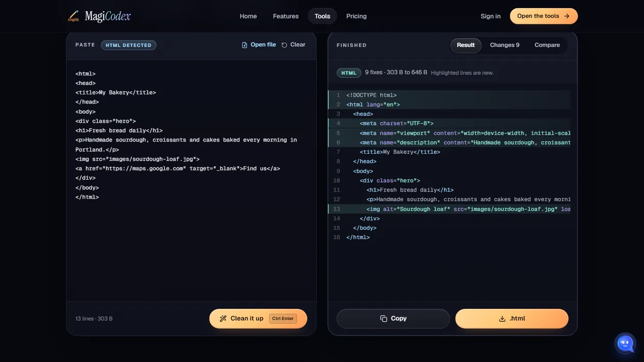
Task: Click the PASTE panel label
Action: coord(85,45)
